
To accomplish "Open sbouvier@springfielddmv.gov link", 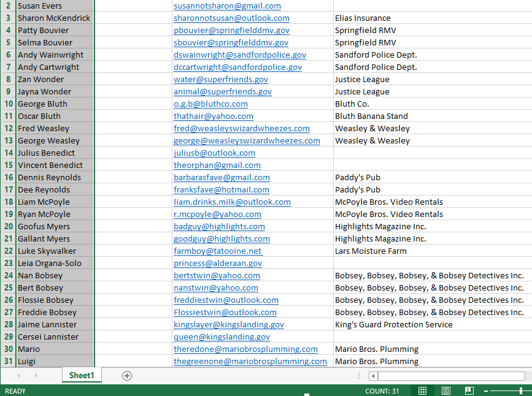I will point(231,42).
